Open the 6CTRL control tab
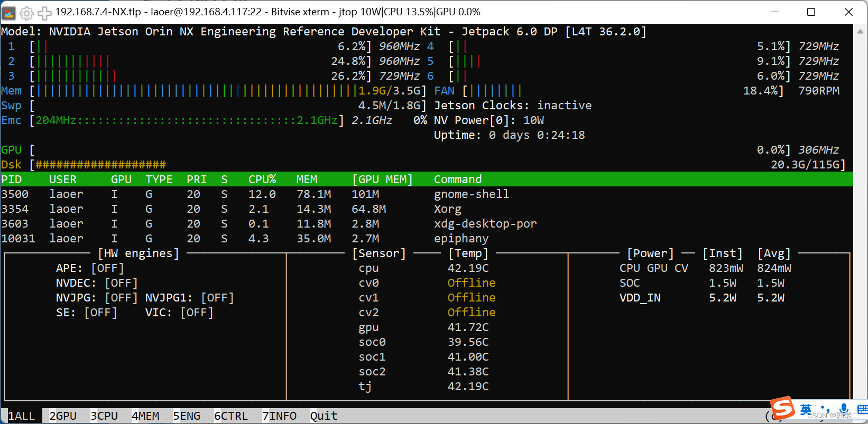This screenshot has width=868, height=424. click(x=231, y=416)
